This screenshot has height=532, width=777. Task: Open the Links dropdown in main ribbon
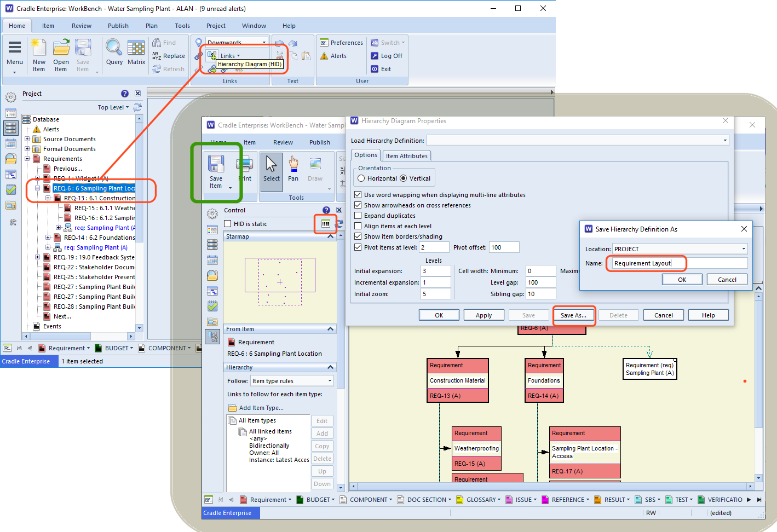[x=230, y=56]
